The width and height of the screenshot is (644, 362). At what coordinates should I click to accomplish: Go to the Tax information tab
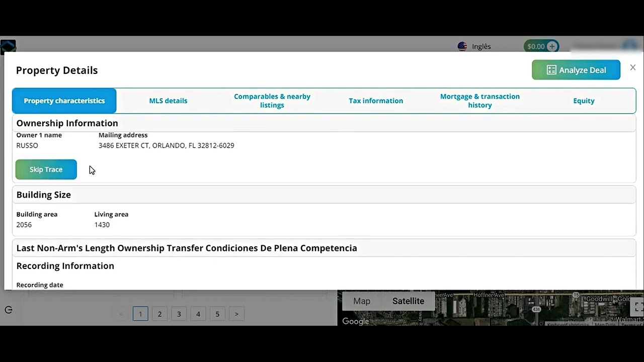click(376, 101)
